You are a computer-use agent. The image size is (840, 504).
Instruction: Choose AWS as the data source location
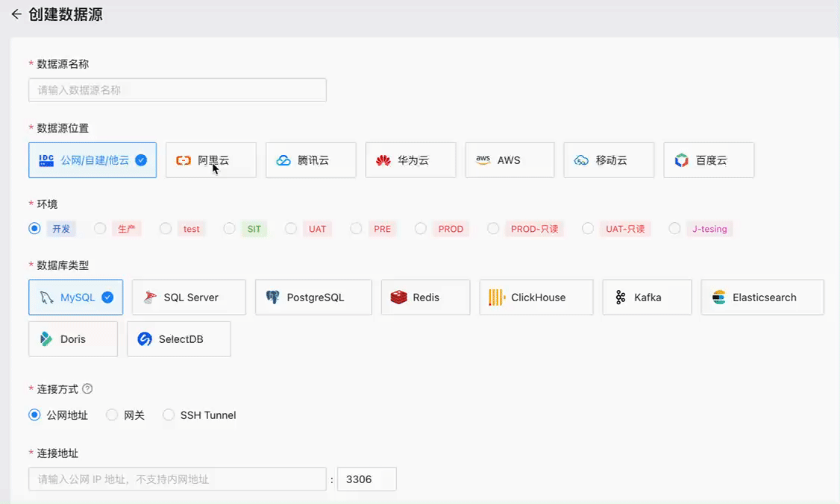510,160
